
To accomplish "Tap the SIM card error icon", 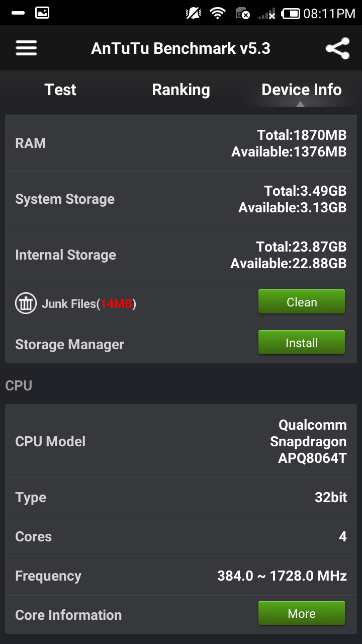I will pos(242,14).
